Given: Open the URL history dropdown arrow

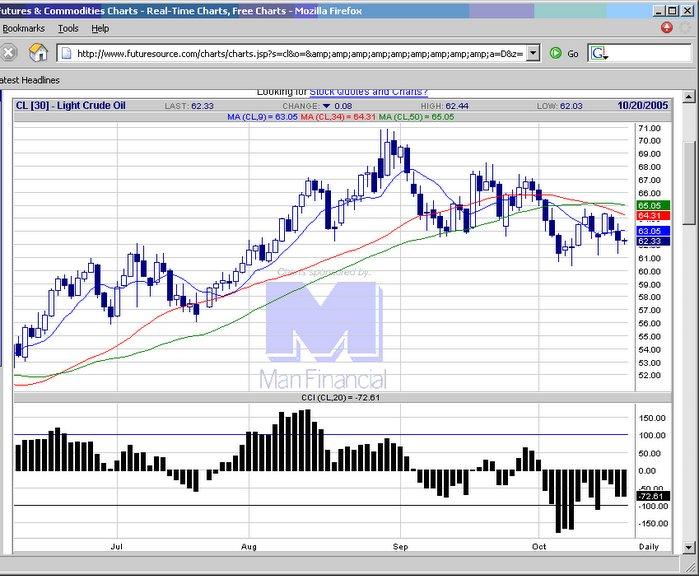Looking at the screenshot, I should click(533, 53).
